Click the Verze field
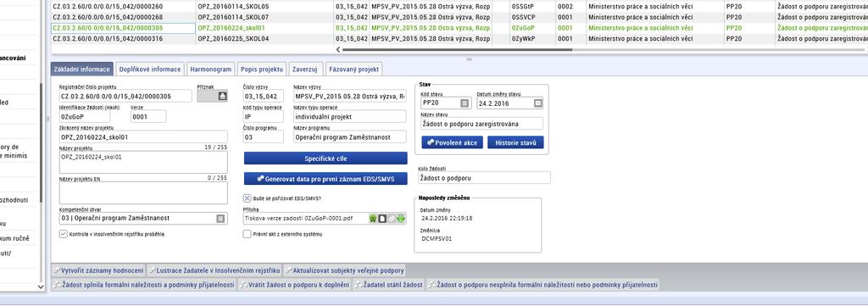This screenshot has width=868, height=306. 148,117
